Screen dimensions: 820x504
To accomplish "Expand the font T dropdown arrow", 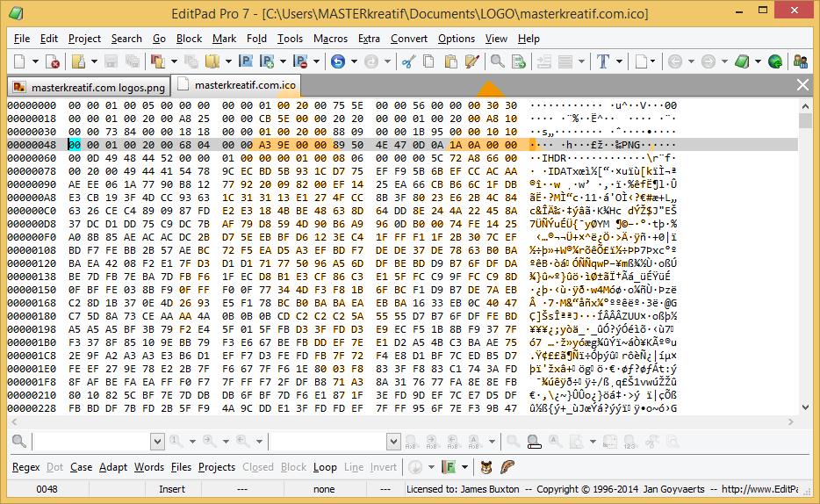I will coord(619,61).
